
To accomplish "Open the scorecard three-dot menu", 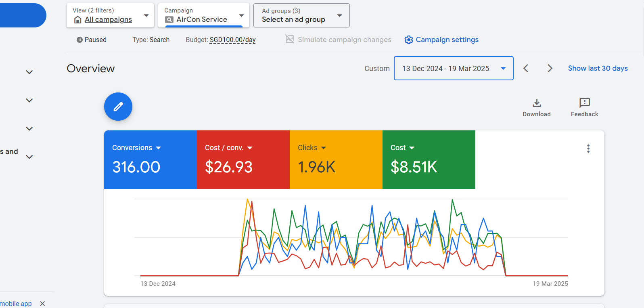I will click(588, 149).
